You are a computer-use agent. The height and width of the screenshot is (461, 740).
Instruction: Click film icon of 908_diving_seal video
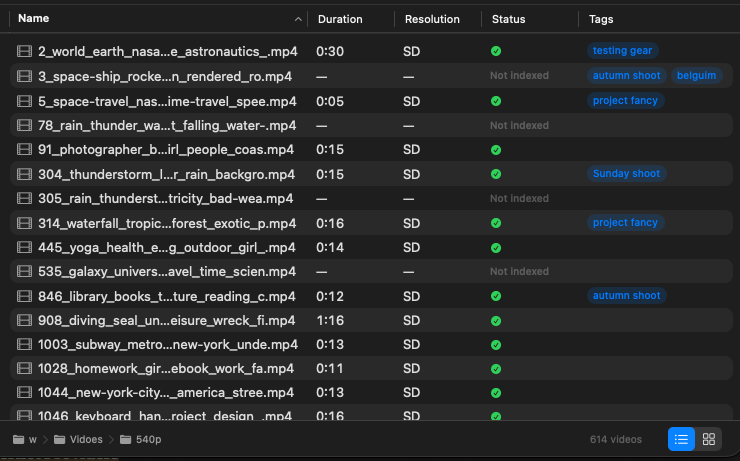tap(25, 320)
